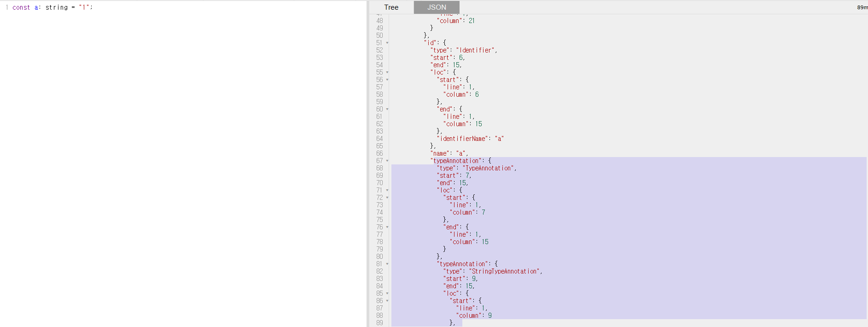
Task: Fold the "start" object at line 86
Action: click(x=387, y=301)
